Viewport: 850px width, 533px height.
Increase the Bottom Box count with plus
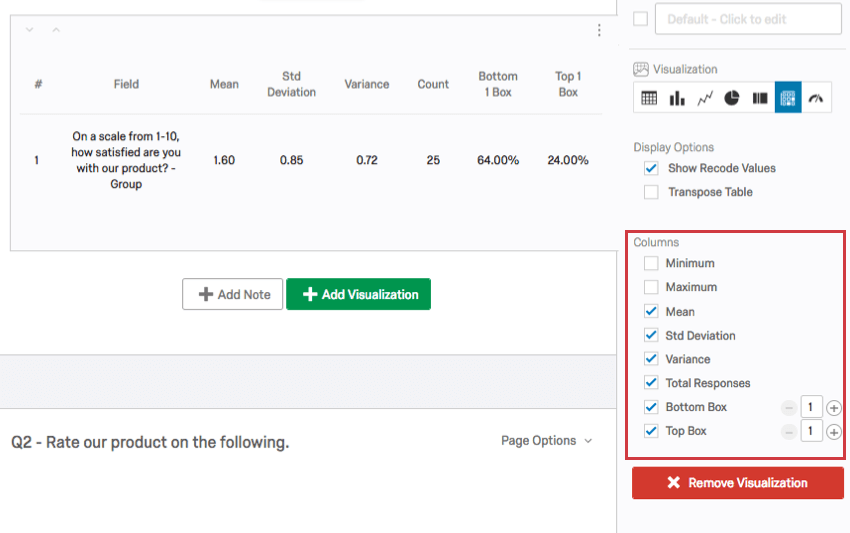[x=834, y=408]
